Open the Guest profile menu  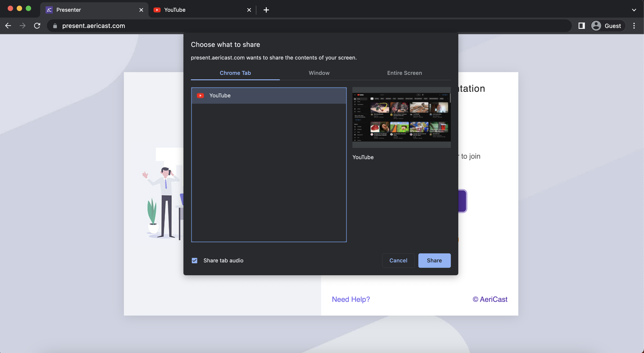pyautogui.click(x=607, y=26)
